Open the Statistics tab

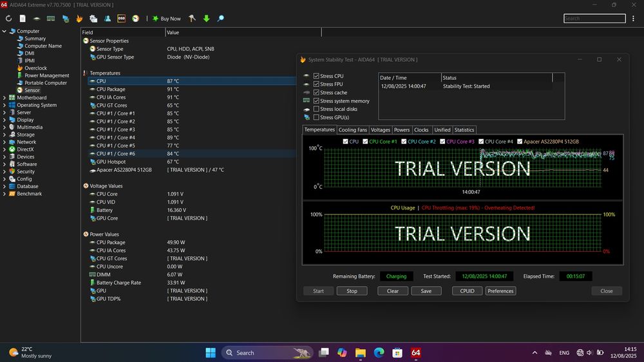(464, 130)
